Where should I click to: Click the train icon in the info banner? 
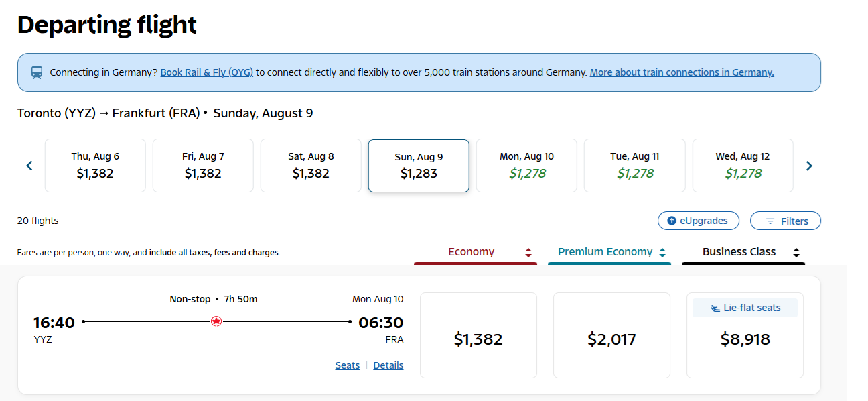pyautogui.click(x=37, y=72)
